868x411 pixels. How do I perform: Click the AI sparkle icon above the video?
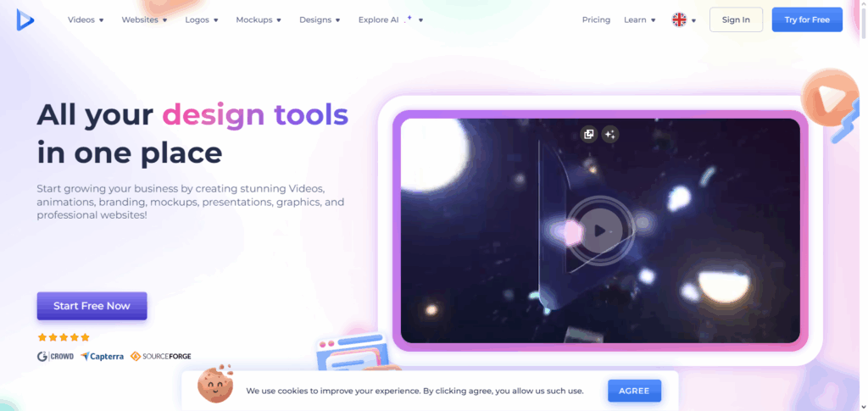point(610,134)
